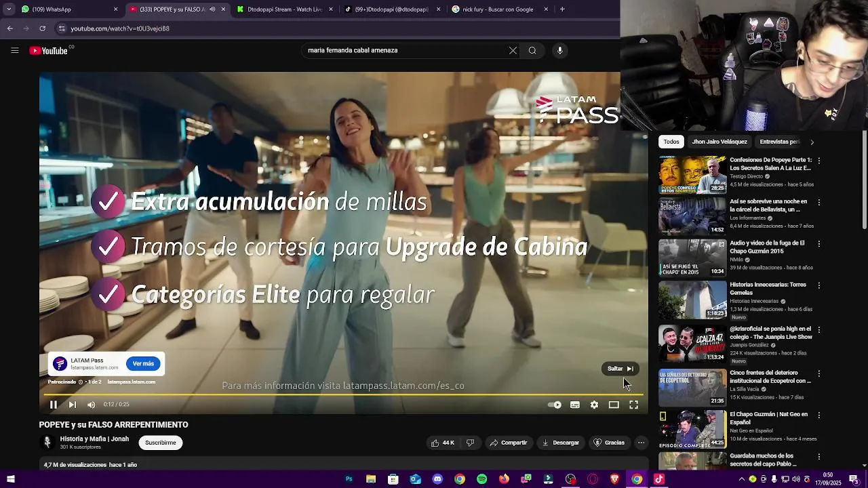The height and width of the screenshot is (488, 868).
Task: Click the YouTube search input field
Action: tap(406, 50)
